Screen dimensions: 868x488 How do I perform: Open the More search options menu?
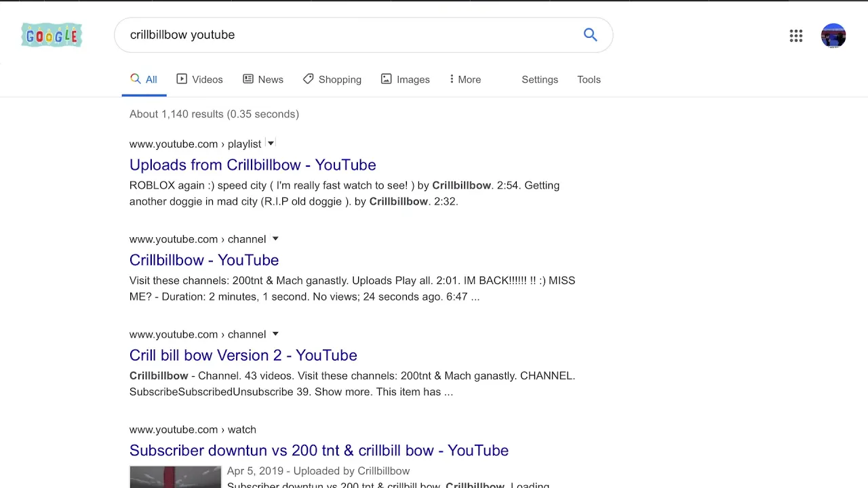(x=465, y=79)
